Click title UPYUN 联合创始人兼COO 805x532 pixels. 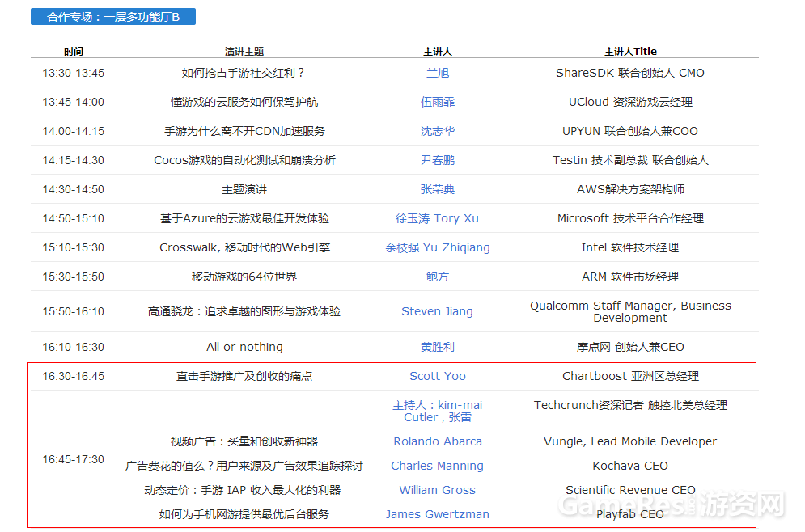[x=630, y=131]
